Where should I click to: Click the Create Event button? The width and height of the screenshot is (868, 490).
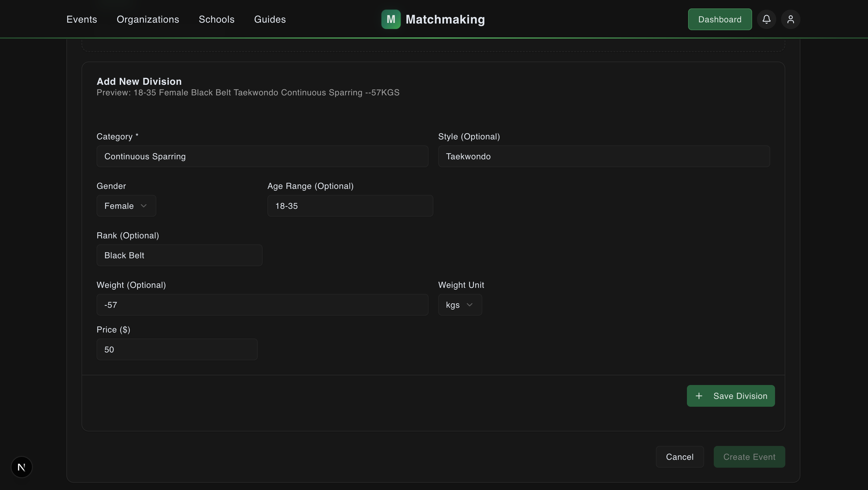click(749, 457)
